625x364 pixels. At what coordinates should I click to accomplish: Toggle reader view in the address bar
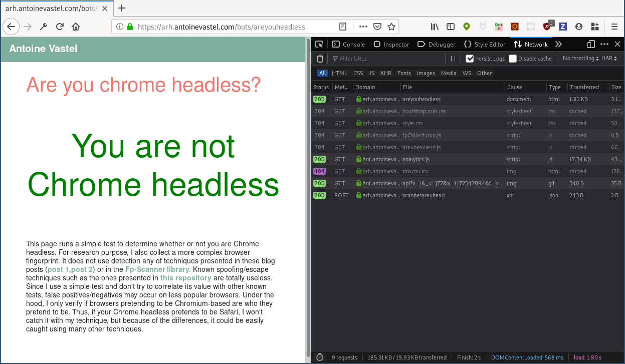tap(343, 27)
